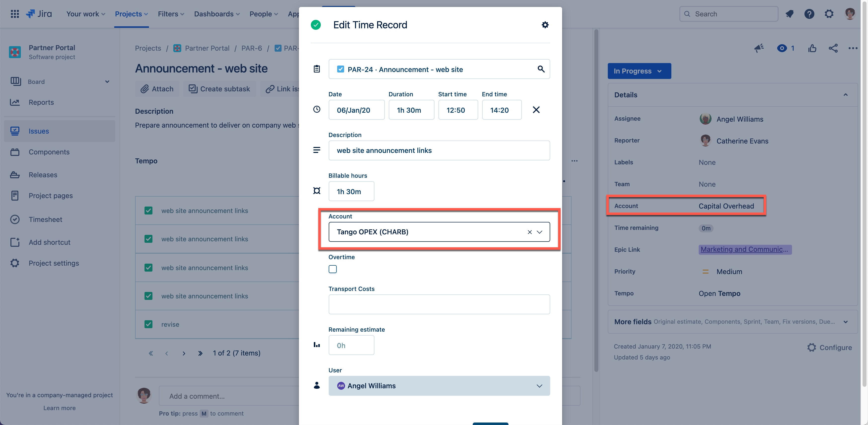Open user profile avatar in top bar
The width and height of the screenshot is (868, 425).
[x=850, y=14]
